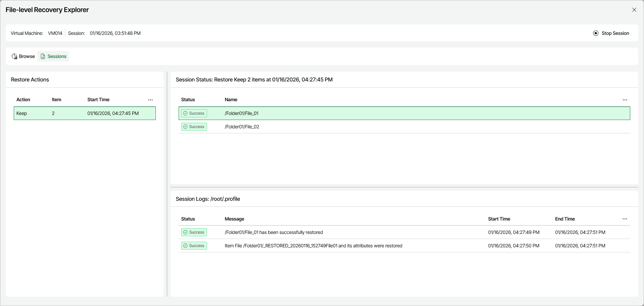Switch to the Browse tab
The width and height of the screenshot is (644, 306).
(x=23, y=56)
